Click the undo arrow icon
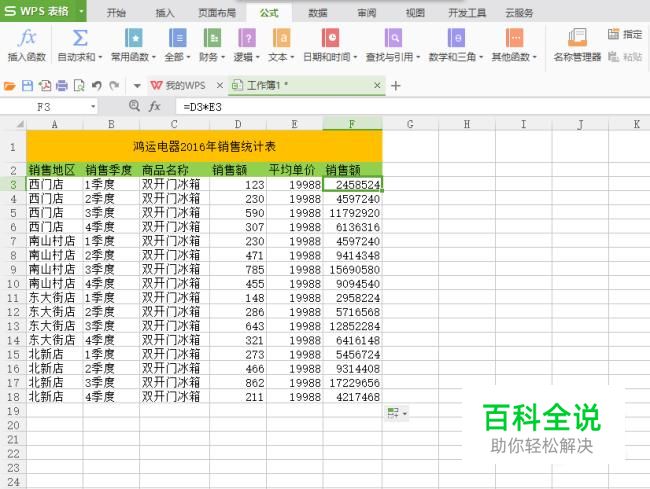The width and height of the screenshot is (650, 489). click(97, 86)
